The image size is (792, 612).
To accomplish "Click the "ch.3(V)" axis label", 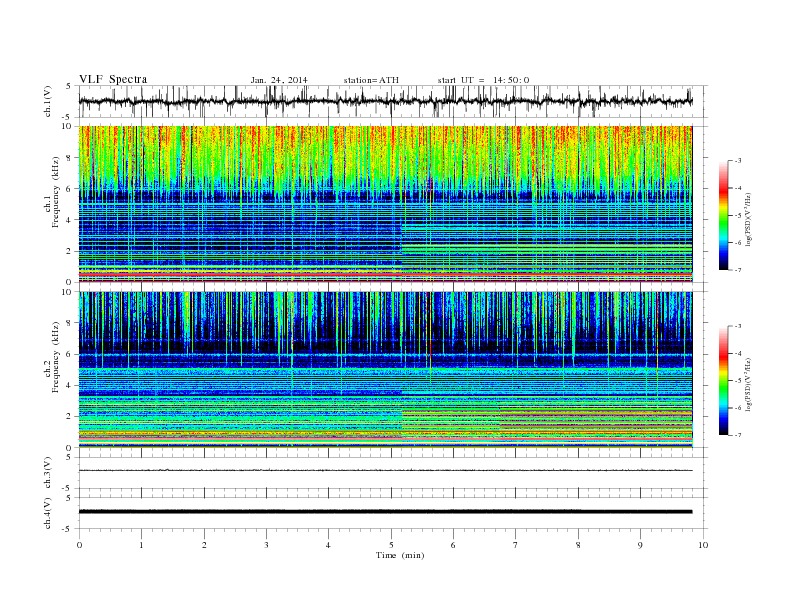I will click(x=48, y=473).
